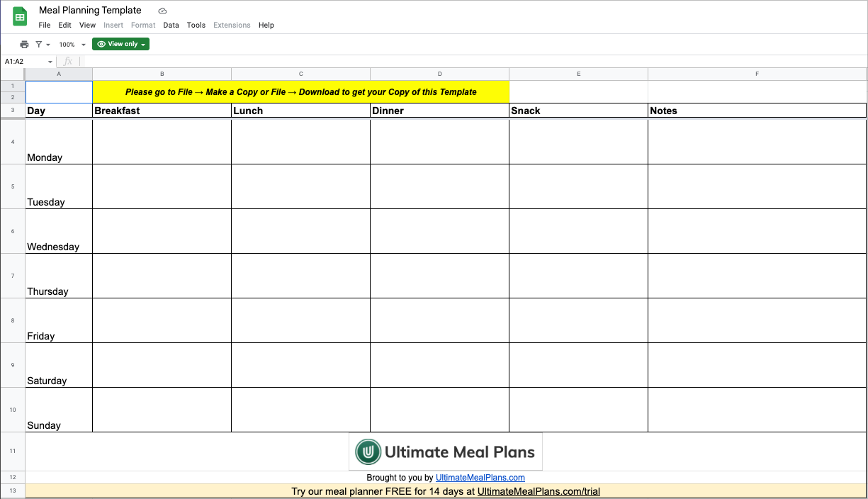Select row 3 header
868x499 pixels.
pyautogui.click(x=13, y=111)
